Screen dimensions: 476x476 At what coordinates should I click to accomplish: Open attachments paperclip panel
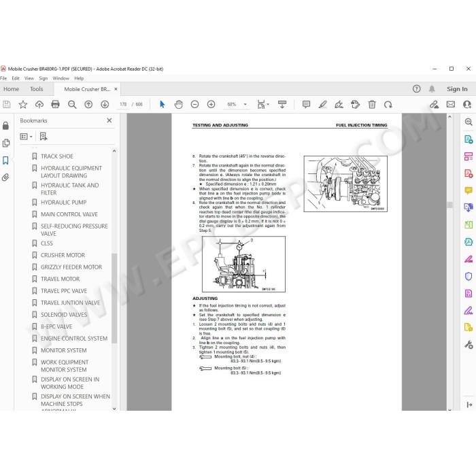point(5,177)
